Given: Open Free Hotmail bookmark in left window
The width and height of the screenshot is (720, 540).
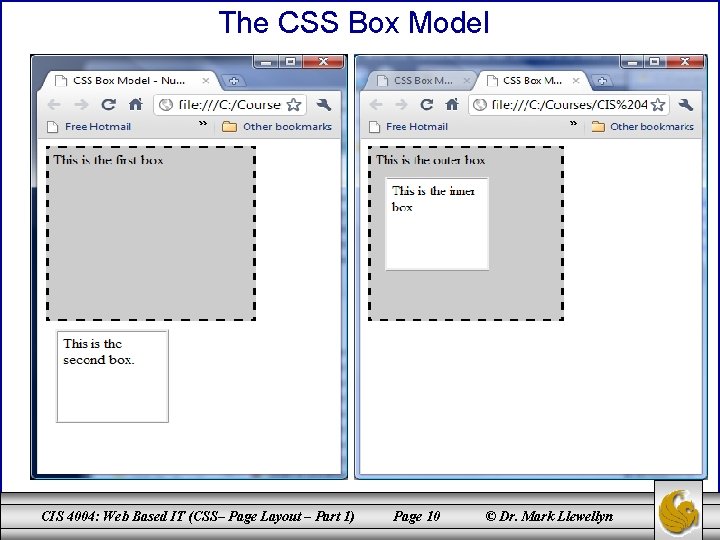Looking at the screenshot, I should 90,127.
